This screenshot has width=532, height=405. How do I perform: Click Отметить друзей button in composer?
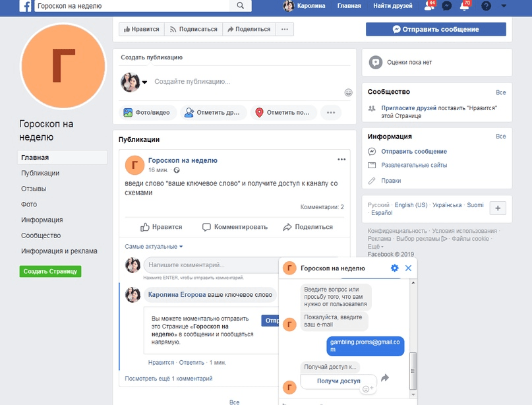[213, 113]
